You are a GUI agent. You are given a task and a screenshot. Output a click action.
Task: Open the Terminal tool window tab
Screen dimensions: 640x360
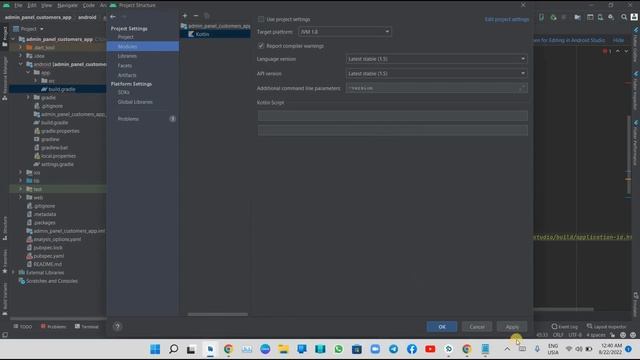point(87,327)
